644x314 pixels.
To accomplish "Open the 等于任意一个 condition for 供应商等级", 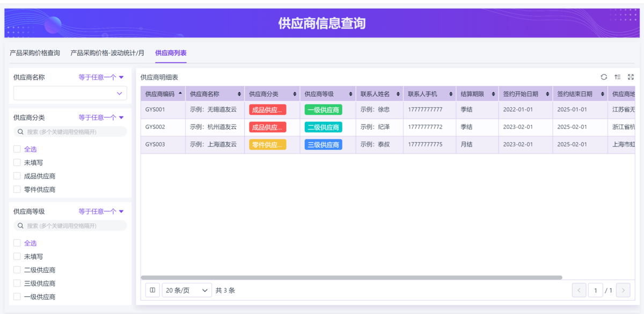I will 101,211.
